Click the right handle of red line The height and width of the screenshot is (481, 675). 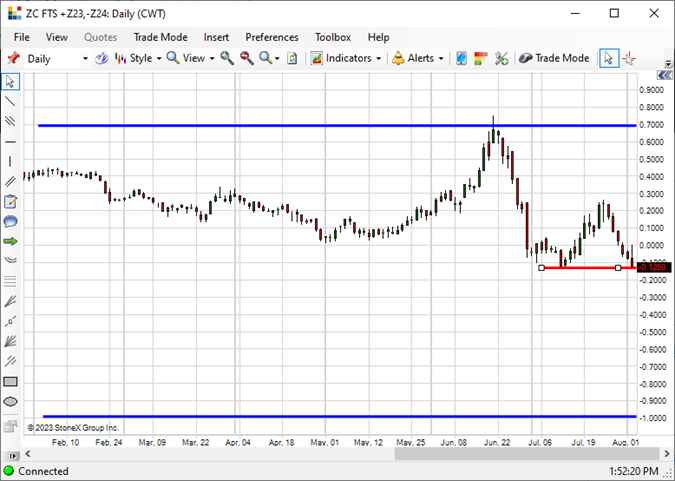point(618,268)
